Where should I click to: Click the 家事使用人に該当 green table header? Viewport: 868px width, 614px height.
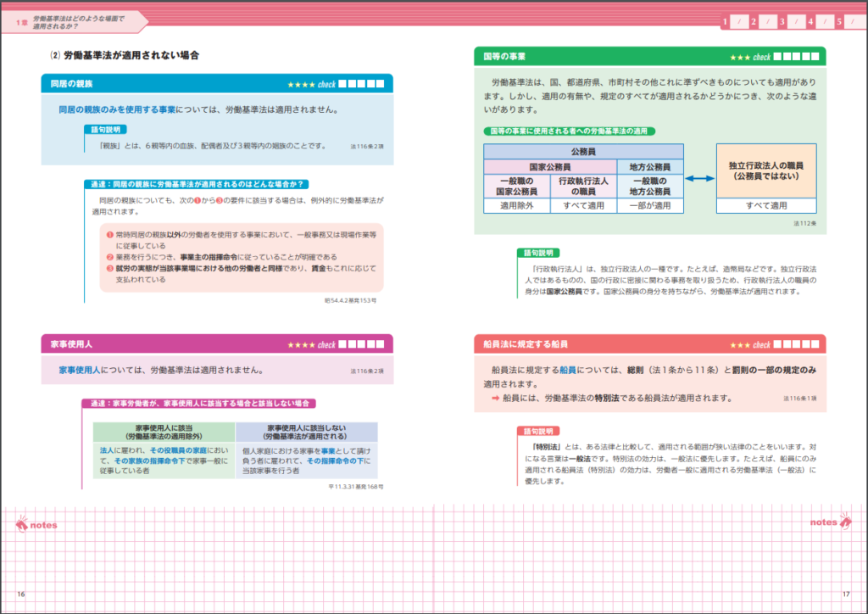click(x=164, y=432)
